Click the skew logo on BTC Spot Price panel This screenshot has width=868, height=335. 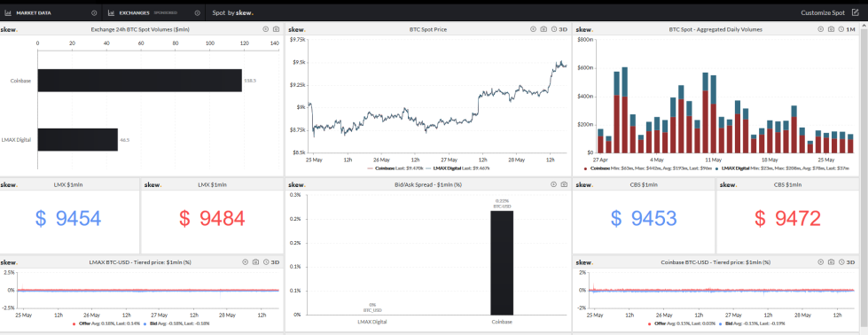(297, 29)
